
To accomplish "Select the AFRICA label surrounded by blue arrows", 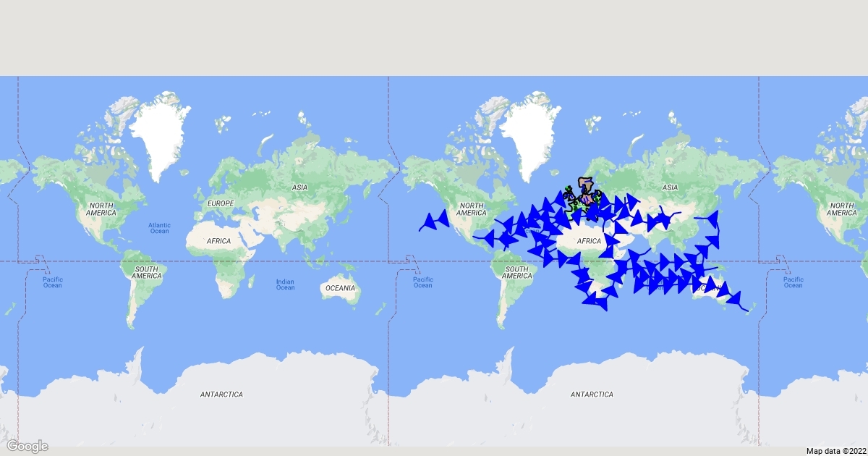I will tap(589, 241).
